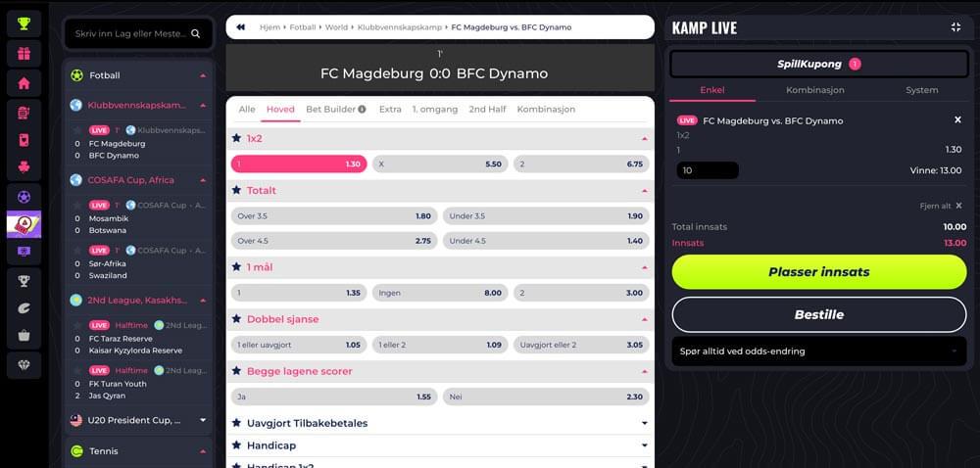Open the monitor live TV icon

[24, 252]
